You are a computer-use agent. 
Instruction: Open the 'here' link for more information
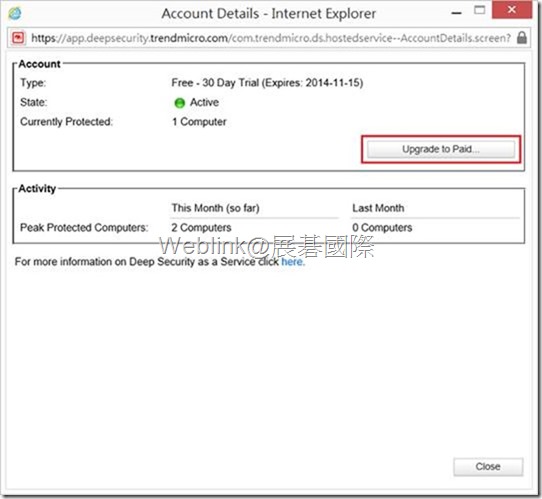point(293,262)
